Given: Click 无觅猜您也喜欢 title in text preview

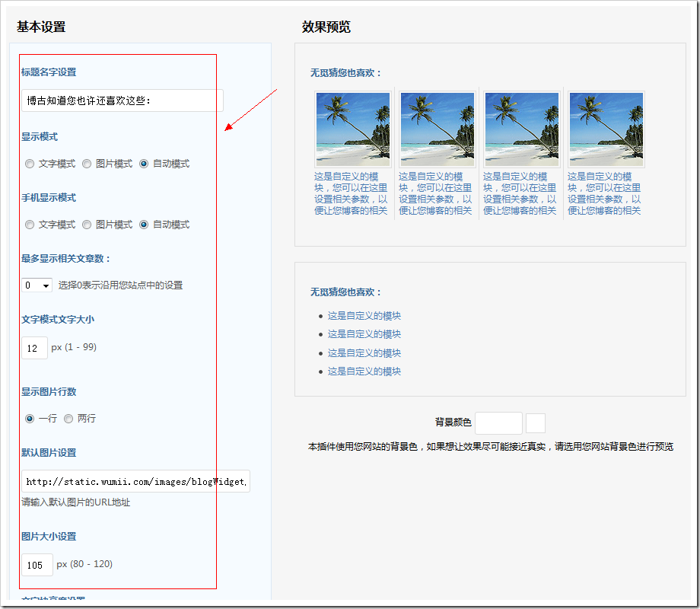Looking at the screenshot, I should [346, 292].
